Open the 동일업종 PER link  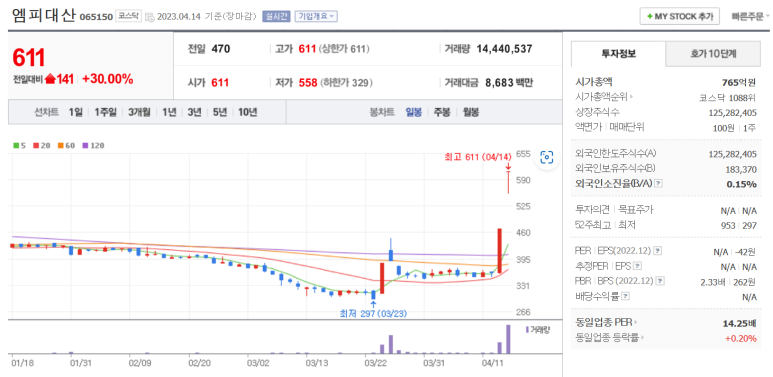pyautogui.click(x=606, y=323)
